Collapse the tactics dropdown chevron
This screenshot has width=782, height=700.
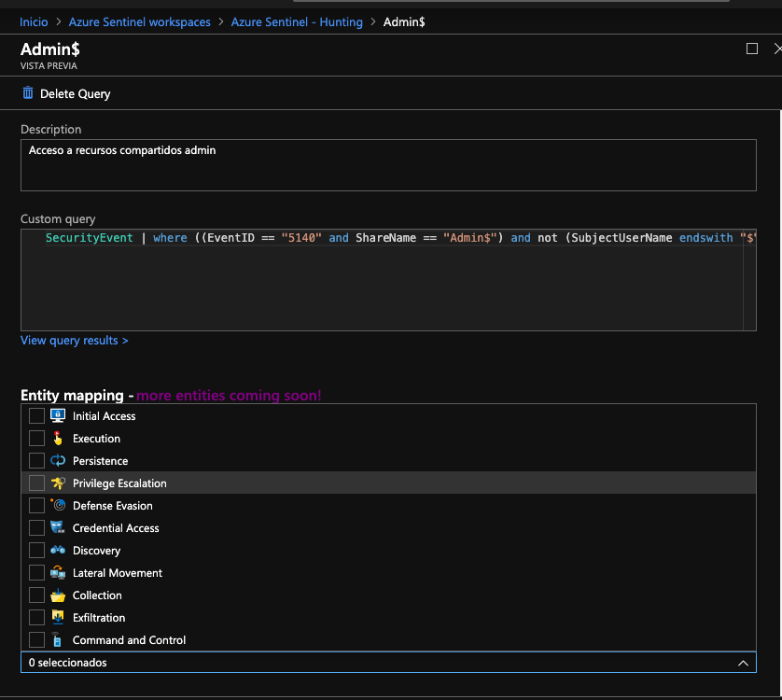743,663
